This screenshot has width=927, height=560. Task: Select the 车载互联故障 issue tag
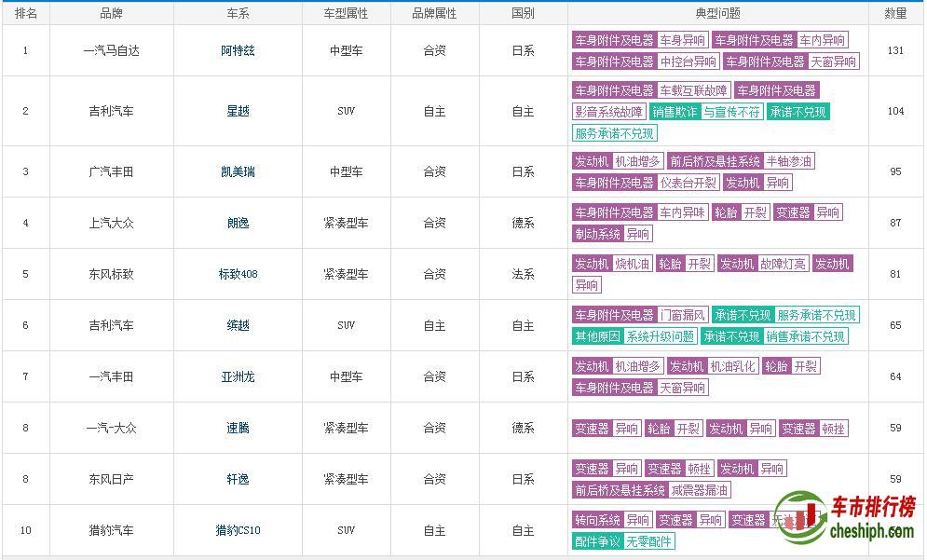click(693, 90)
